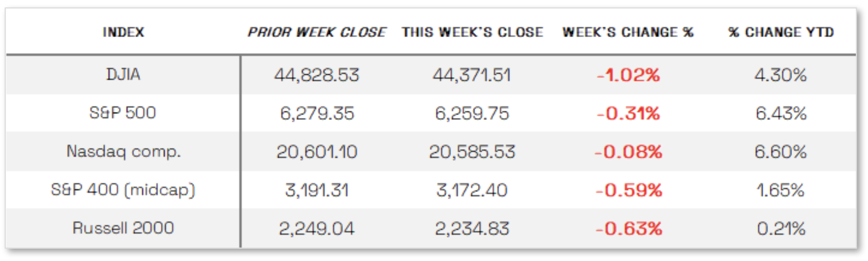Select Russell 2000 YTD change 0.21%
Image resolution: width=868 pixels, height=261 pixels.
pos(781,229)
